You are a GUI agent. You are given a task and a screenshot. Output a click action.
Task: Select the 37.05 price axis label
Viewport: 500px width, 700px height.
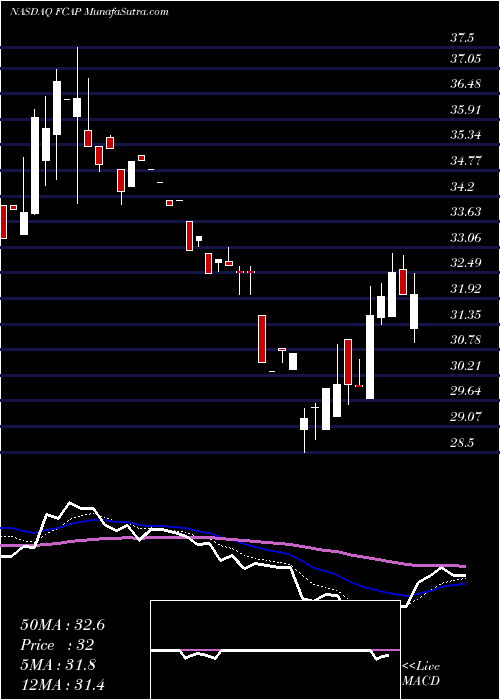pyautogui.click(x=465, y=58)
